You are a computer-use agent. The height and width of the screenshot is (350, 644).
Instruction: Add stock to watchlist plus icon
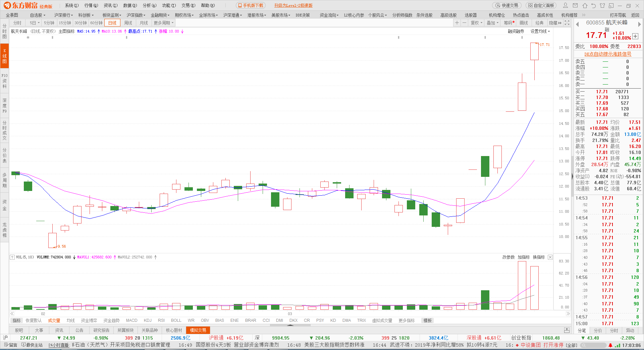pyautogui.click(x=635, y=36)
